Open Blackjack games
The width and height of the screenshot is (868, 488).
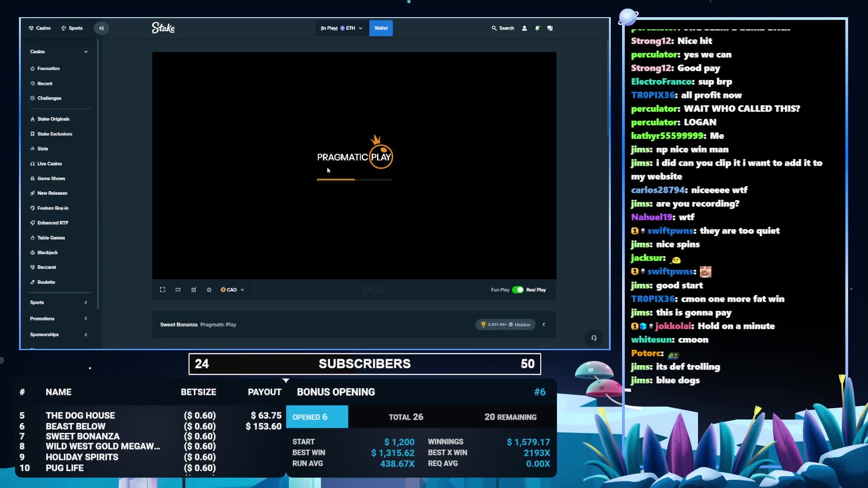(x=47, y=253)
